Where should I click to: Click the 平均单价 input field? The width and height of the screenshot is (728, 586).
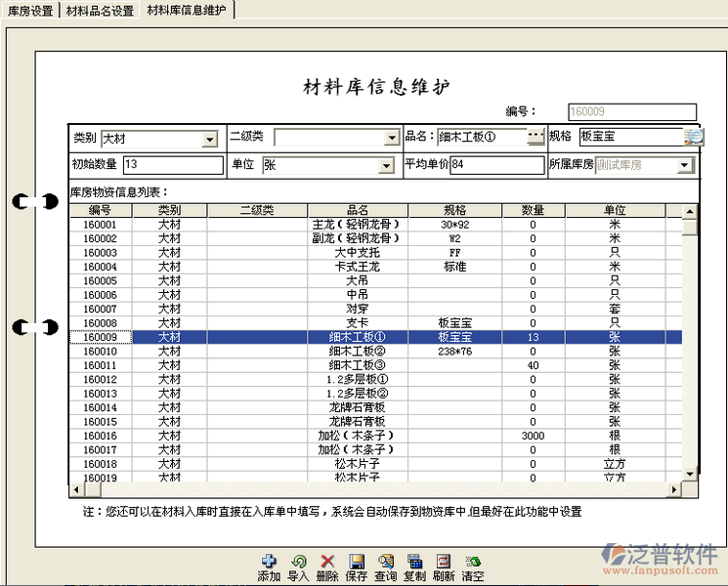point(496,165)
